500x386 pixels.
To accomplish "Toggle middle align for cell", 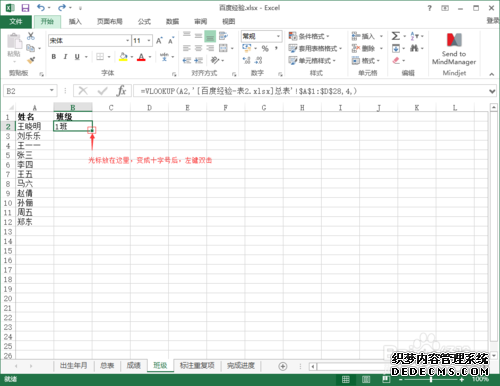I will [199, 36].
